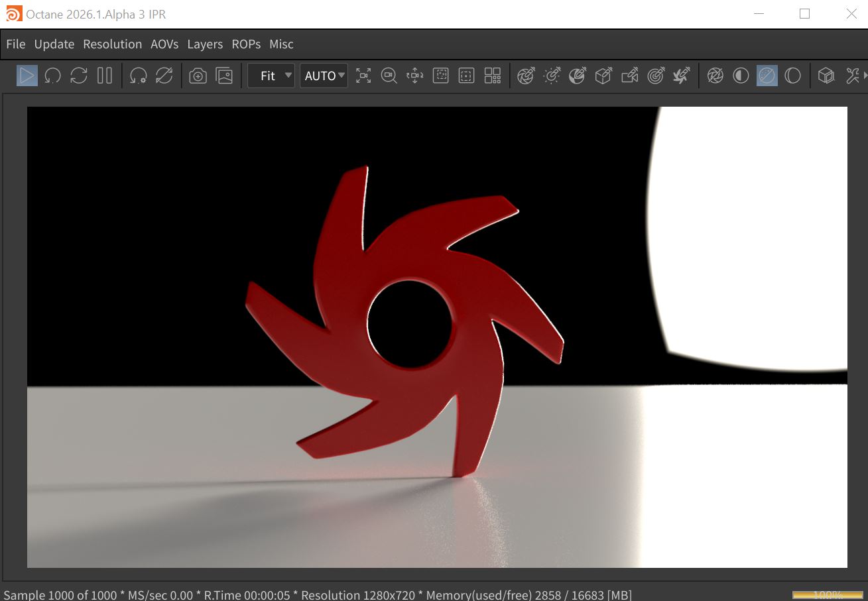Image resolution: width=868 pixels, height=601 pixels.
Task: Select the material picker eyedropper icon
Action: point(578,76)
